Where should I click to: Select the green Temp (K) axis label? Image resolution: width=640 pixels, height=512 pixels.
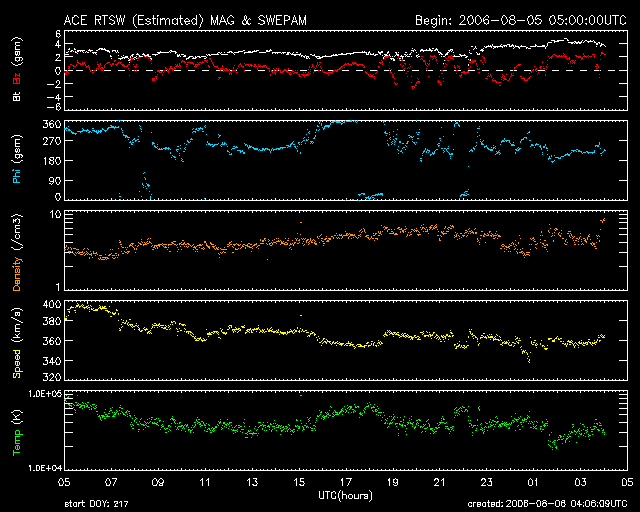pos(16,430)
